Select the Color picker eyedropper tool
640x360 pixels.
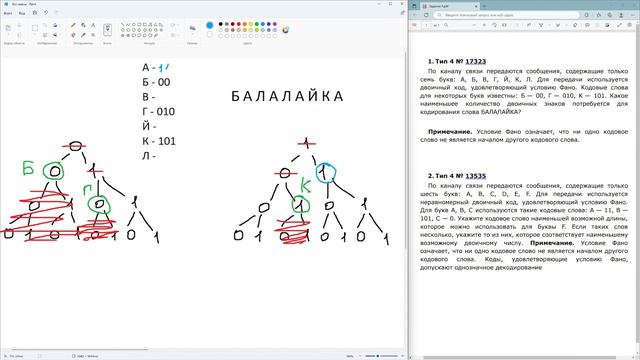point(83,35)
